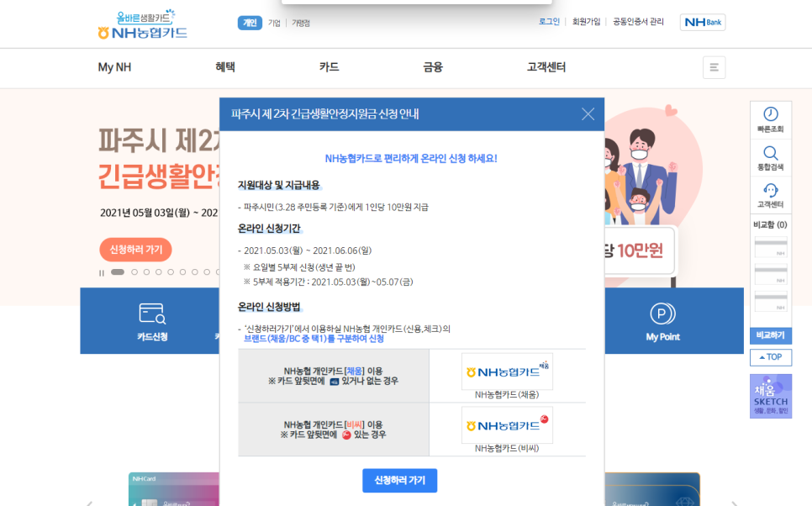Select the sixth banner indicator dot
The image size is (812, 506).
pos(182,271)
